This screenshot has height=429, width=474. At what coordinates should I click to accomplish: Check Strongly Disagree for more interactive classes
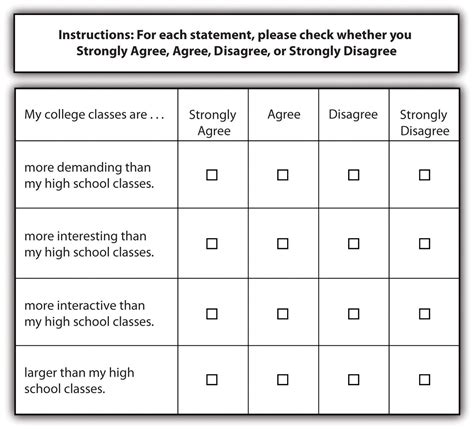pos(424,314)
